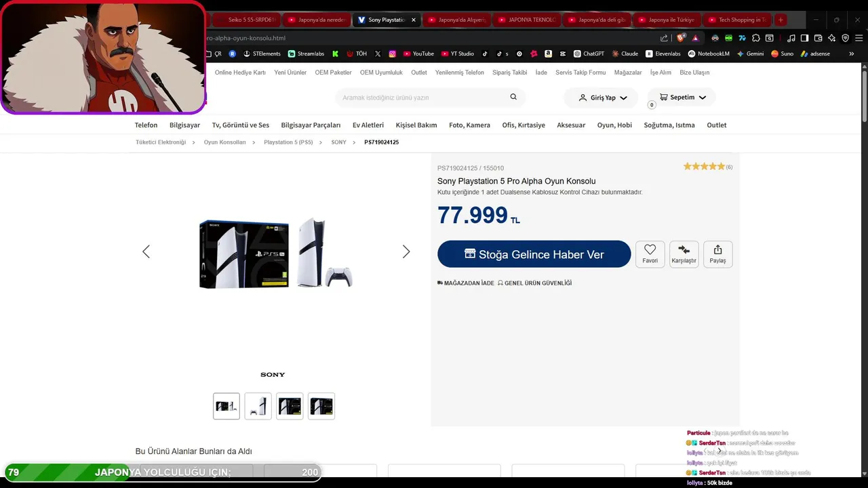
Task: Open the Bilgisayar category menu
Action: point(184,125)
